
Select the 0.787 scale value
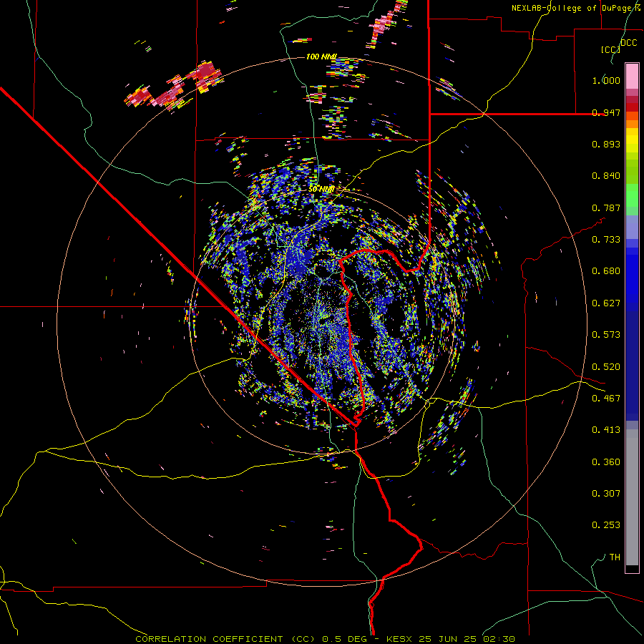click(x=606, y=208)
